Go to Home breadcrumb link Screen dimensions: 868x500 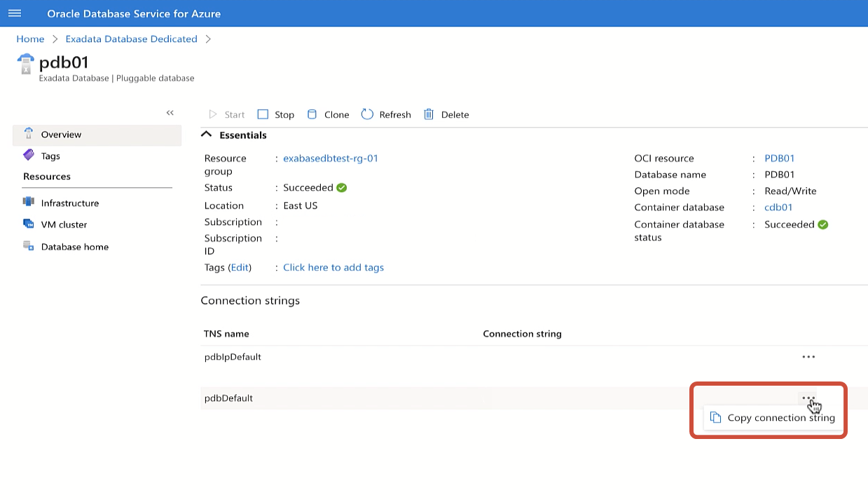pos(30,39)
